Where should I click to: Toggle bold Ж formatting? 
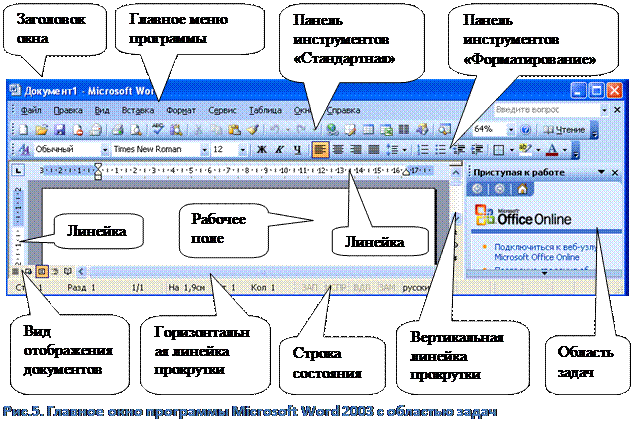tap(262, 150)
